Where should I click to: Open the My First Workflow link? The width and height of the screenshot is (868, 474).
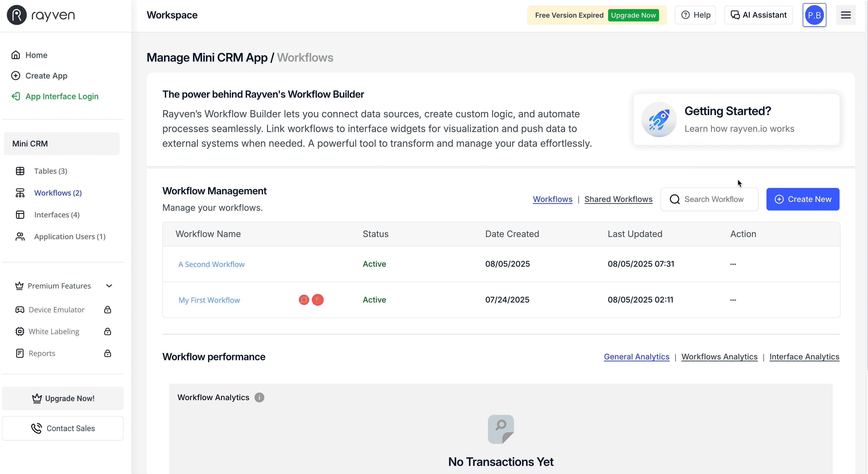[x=209, y=300]
